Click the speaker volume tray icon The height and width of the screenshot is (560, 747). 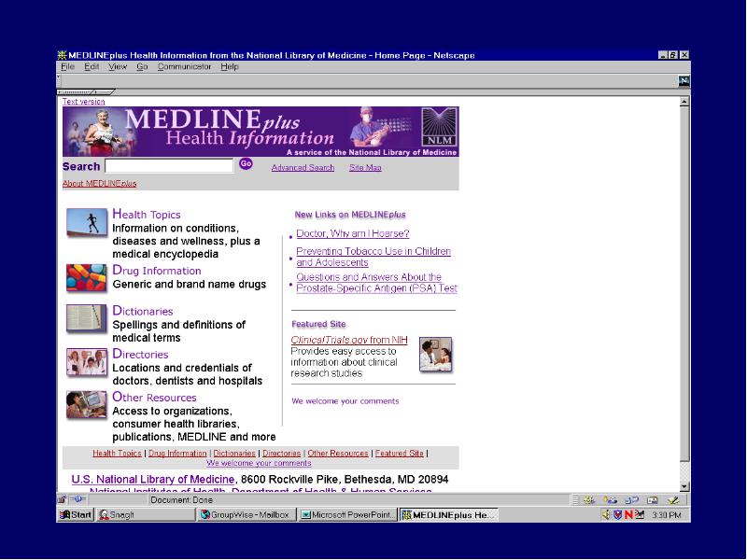[606, 514]
